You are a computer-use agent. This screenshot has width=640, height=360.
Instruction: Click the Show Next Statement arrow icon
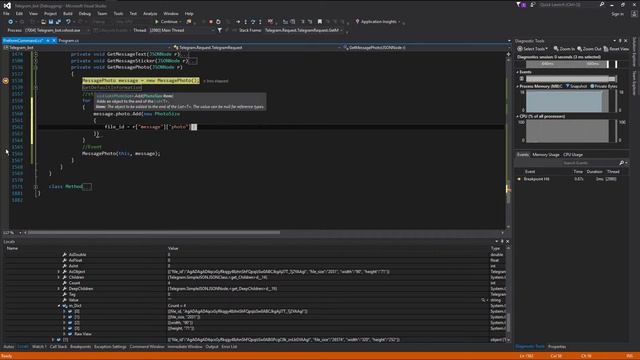tap(238, 22)
